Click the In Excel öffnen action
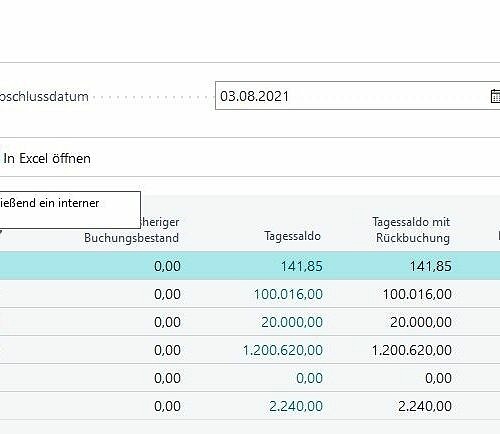Image resolution: width=500 pixels, height=434 pixels. pyautogui.click(x=47, y=158)
